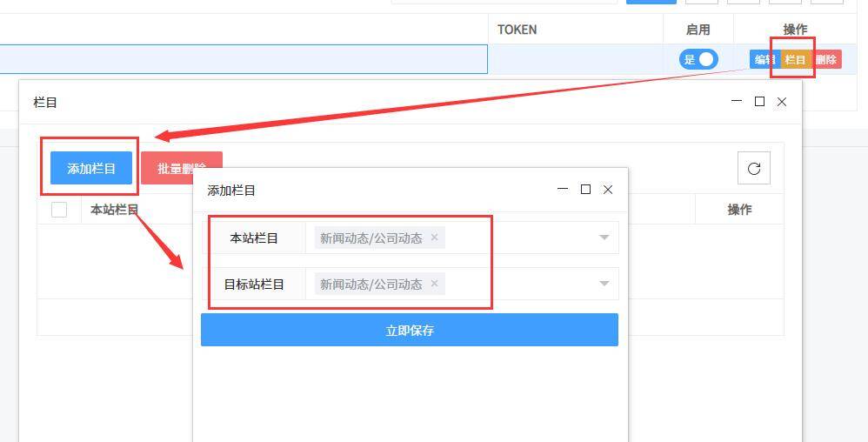Minimize the 添加栏目 dialog
Screen dimensions: 868x442
pyautogui.click(x=563, y=190)
